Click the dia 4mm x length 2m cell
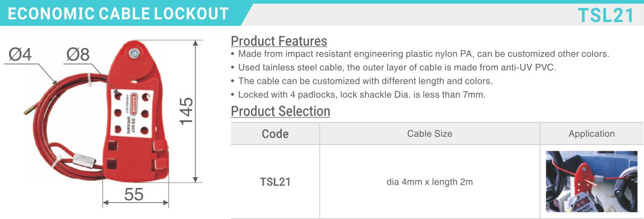Viewport: 644px width, 219px height. tap(429, 181)
